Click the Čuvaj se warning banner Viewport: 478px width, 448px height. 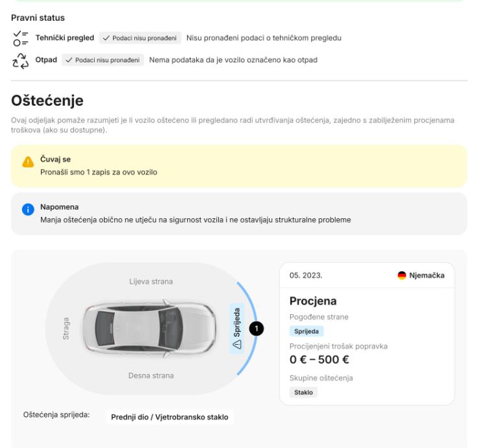238,168
